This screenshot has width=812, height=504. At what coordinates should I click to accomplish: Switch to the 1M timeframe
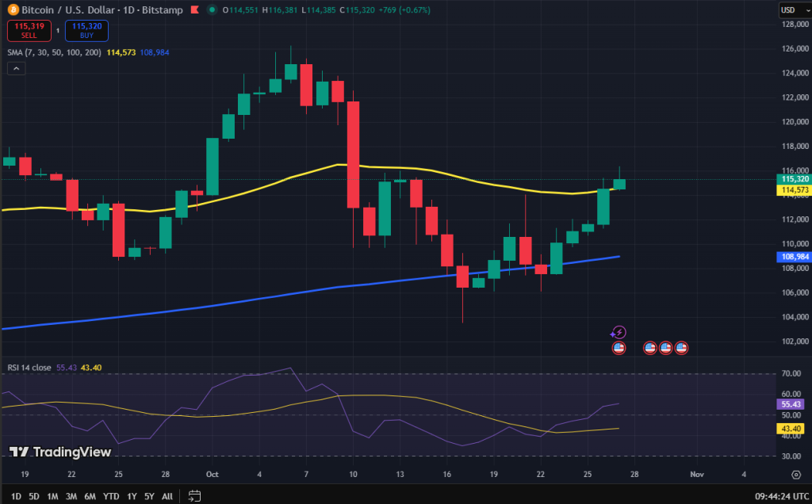click(x=52, y=494)
